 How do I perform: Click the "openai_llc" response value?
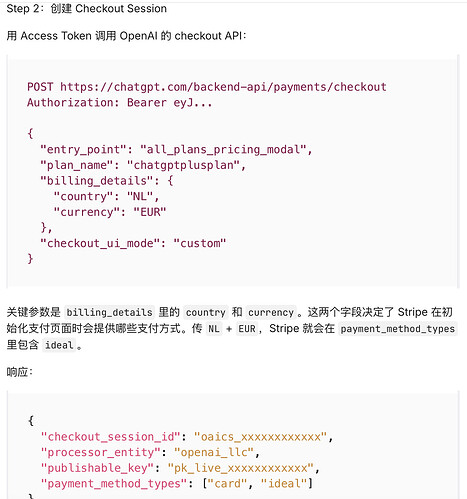[214, 452]
